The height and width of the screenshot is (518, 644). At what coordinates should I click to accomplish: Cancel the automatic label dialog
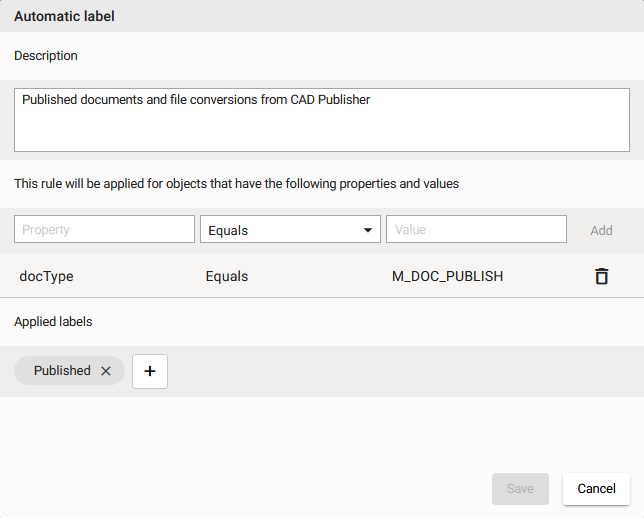pyautogui.click(x=596, y=489)
